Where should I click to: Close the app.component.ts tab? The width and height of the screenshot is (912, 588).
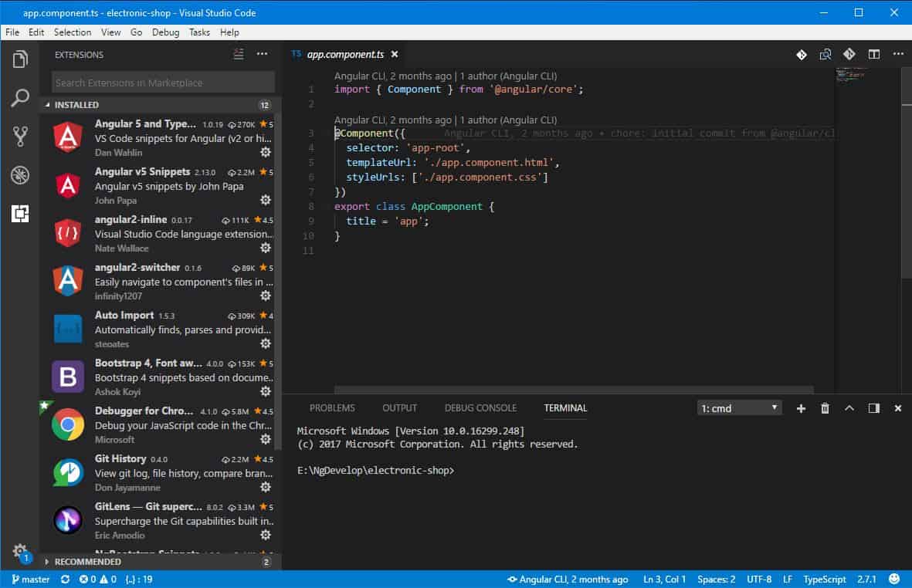coord(395,54)
